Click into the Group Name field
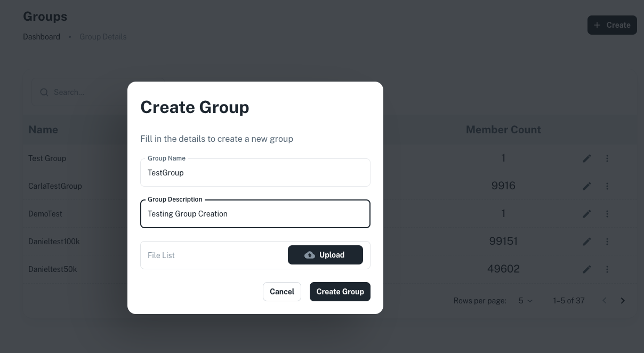Screen dimensions: 644x353 tap(255, 173)
